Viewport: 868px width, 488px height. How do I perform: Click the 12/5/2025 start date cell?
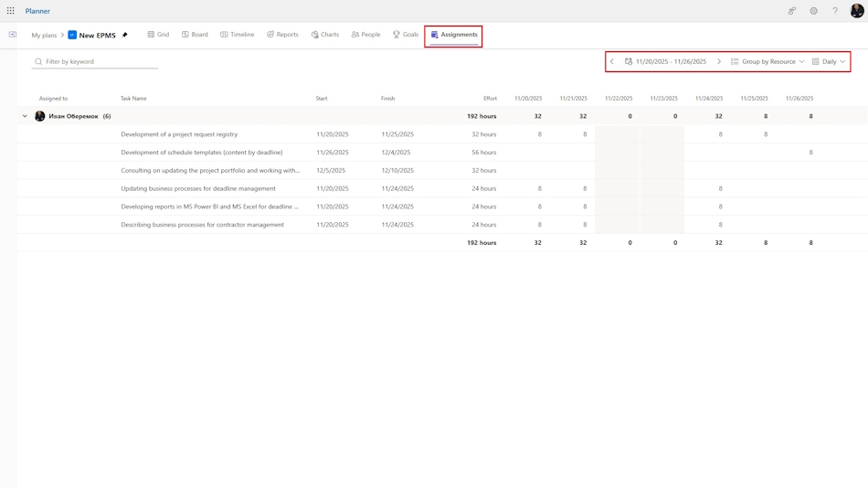point(331,171)
